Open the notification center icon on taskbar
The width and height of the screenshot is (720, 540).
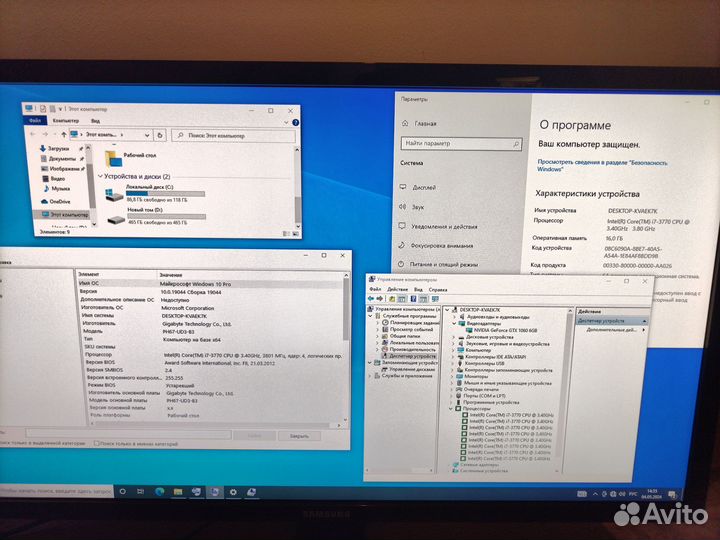(672, 495)
